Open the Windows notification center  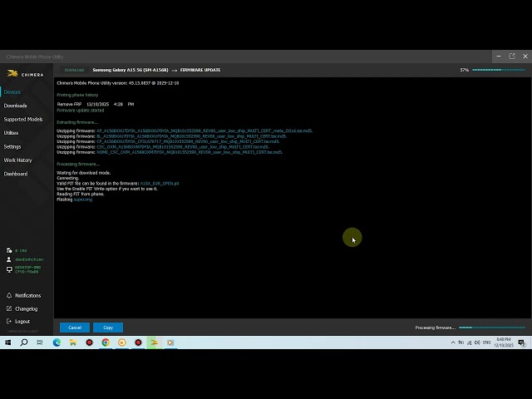[522, 342]
